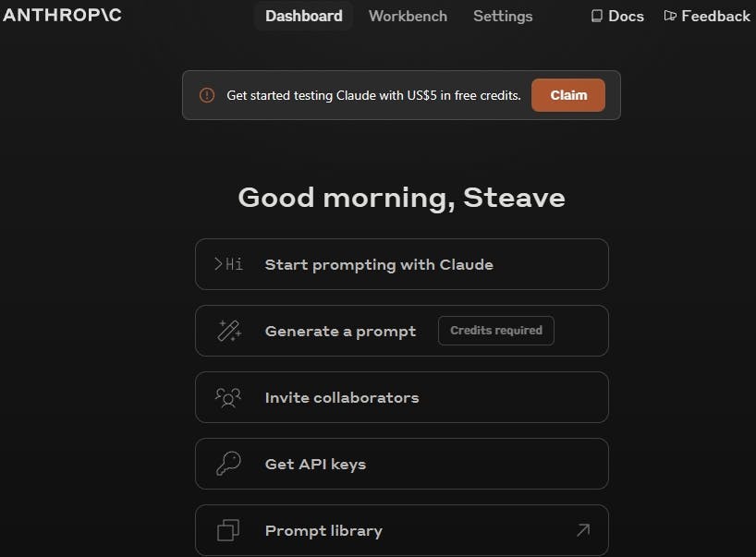Open the Settings tab
Screen dimensions: 756x557
(503, 16)
